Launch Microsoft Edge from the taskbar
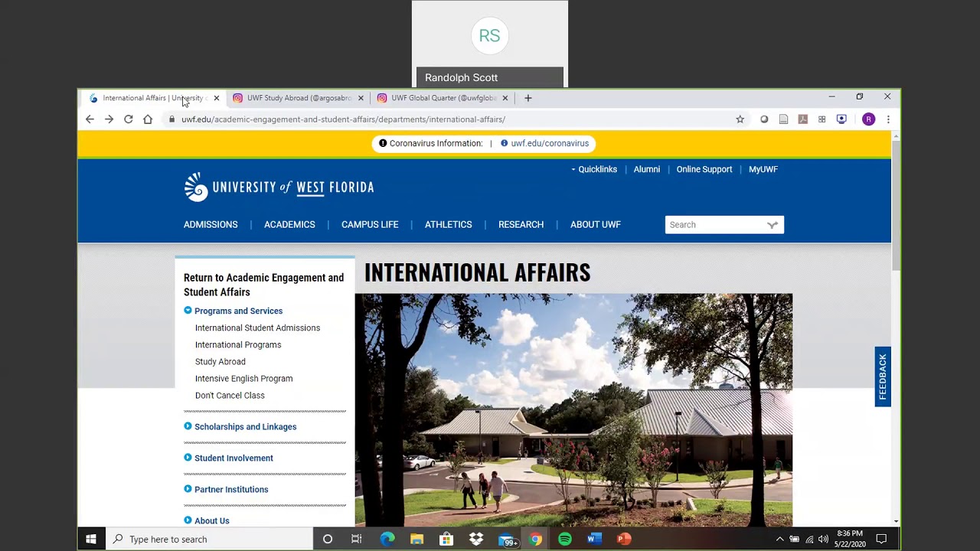 click(387, 539)
